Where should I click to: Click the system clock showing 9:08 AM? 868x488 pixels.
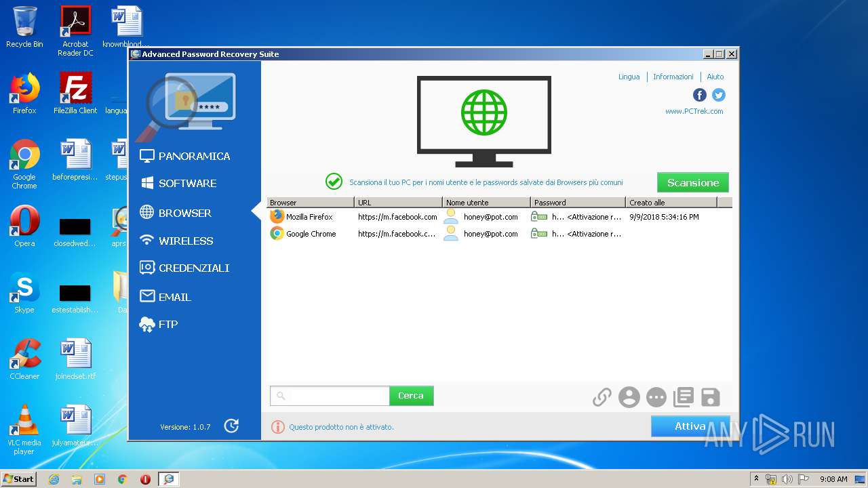pos(833,479)
